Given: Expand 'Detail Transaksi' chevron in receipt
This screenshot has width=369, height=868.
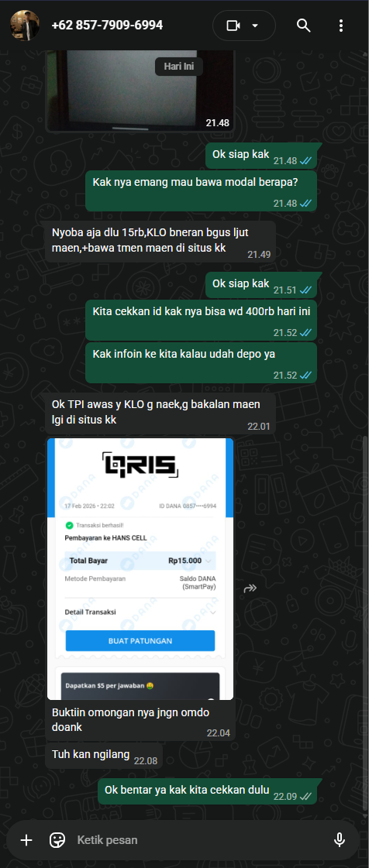Looking at the screenshot, I should click(x=212, y=612).
